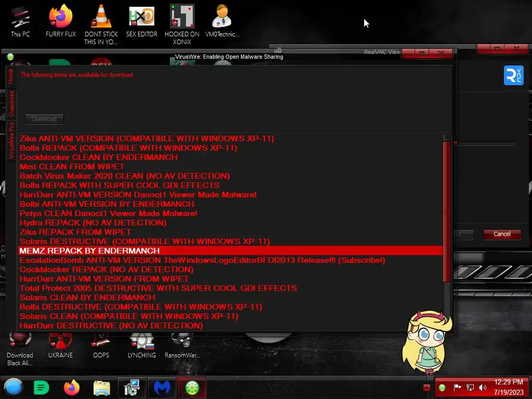Switch to the VirusWire lime taskbar button
The height and width of the screenshot is (399, 532).
point(192,388)
